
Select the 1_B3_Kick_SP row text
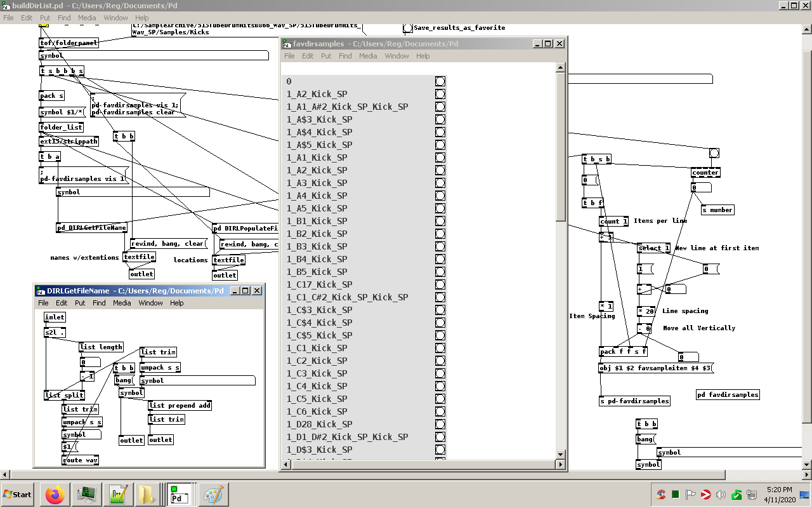(317, 246)
